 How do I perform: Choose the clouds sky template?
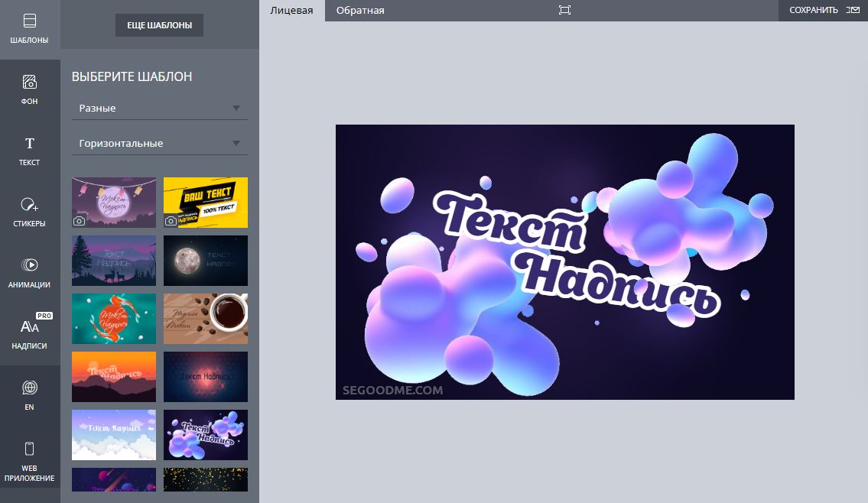[x=114, y=435]
